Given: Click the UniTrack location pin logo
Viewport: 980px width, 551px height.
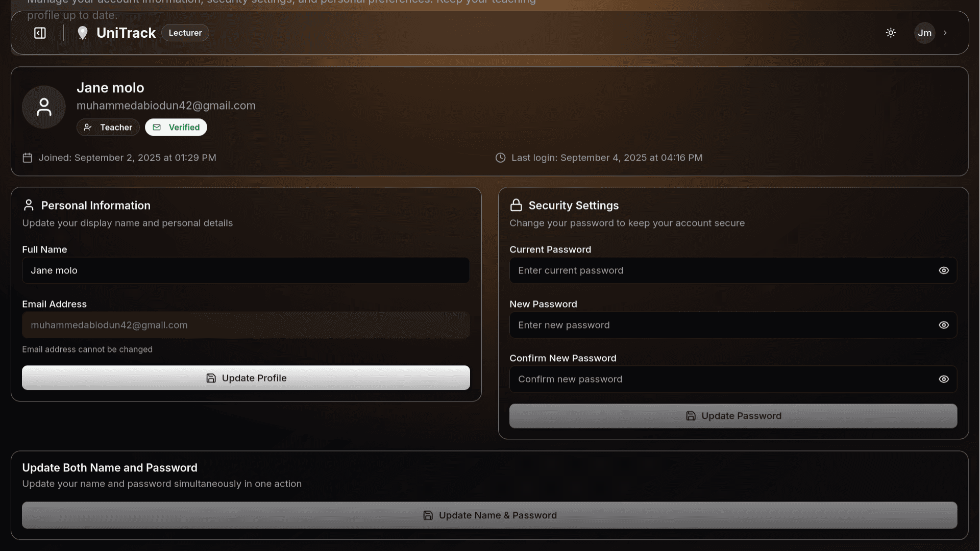Looking at the screenshot, I should click(x=83, y=33).
